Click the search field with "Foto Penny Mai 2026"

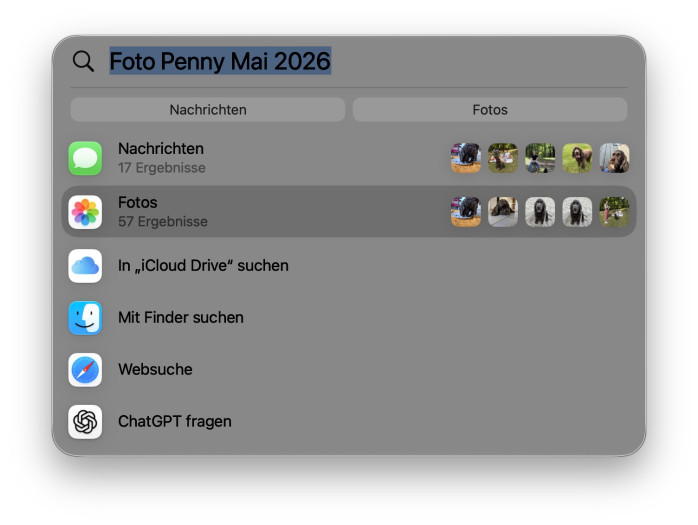(220, 61)
